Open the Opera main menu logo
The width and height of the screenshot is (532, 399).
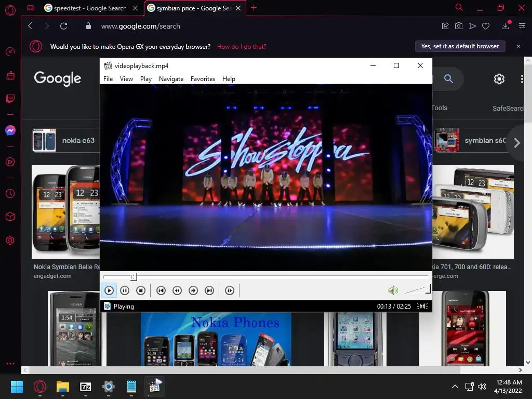point(10,10)
